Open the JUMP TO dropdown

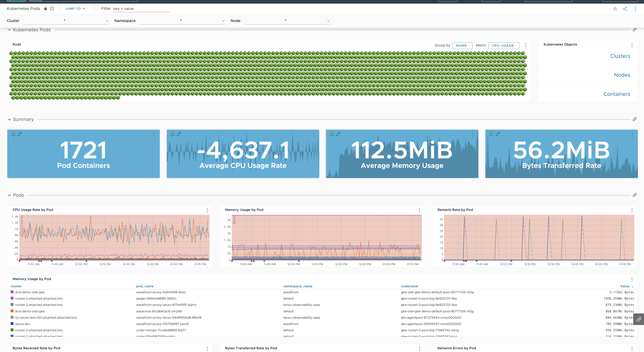click(75, 8)
